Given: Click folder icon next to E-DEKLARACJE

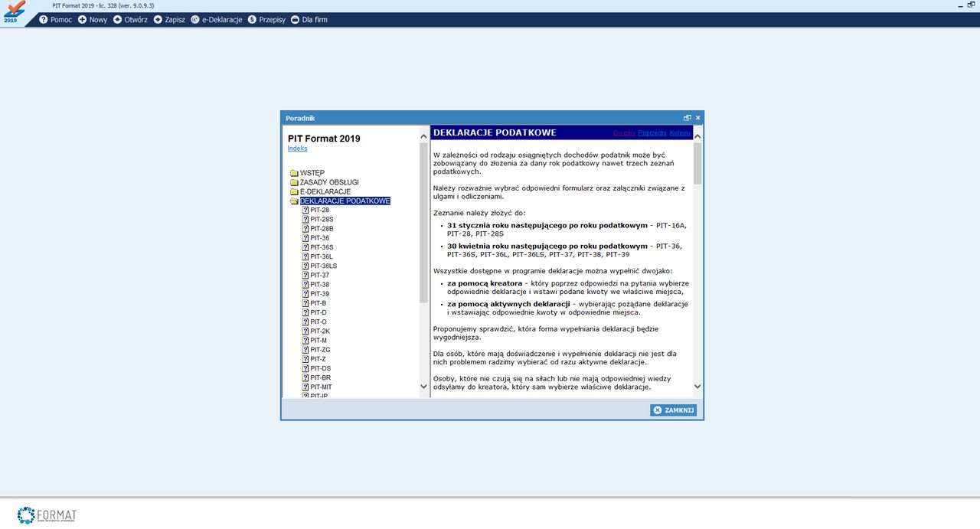Looking at the screenshot, I should 294,191.
